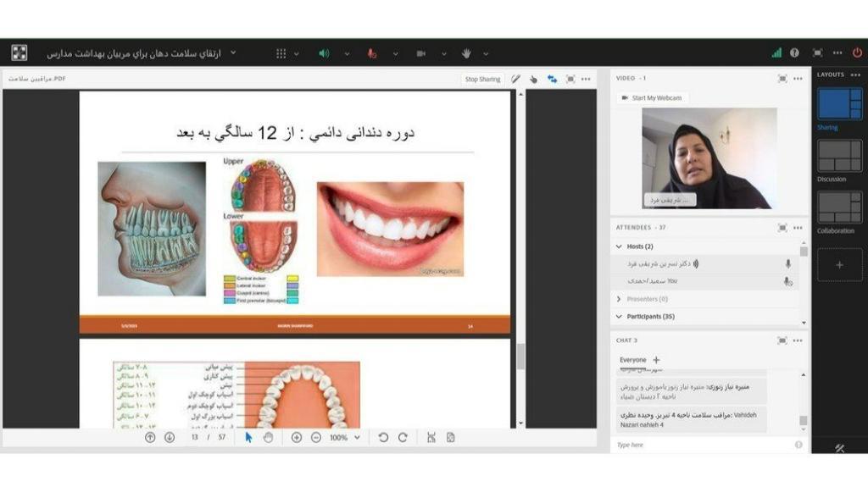Rotate the document clockwise
The height and width of the screenshot is (487, 868).
pos(403,437)
